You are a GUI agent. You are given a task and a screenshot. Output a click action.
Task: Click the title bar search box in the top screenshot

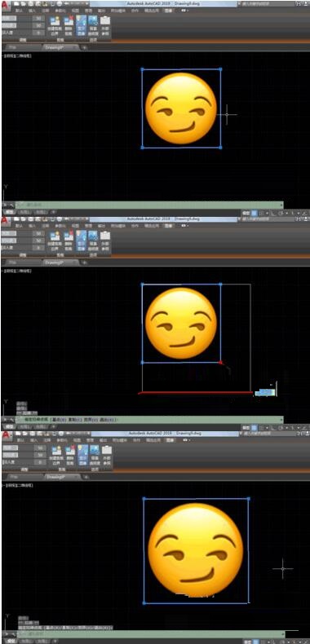[267, 3]
